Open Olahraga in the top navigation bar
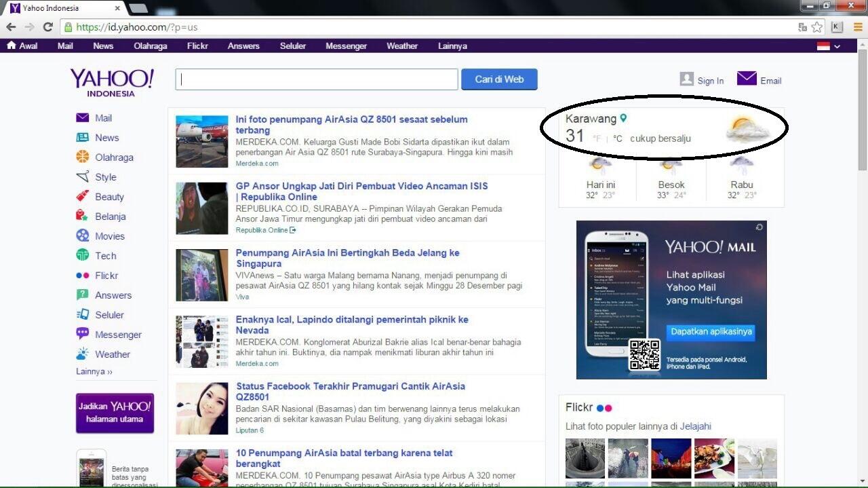Image resolution: width=868 pixels, height=488 pixels. [151, 46]
